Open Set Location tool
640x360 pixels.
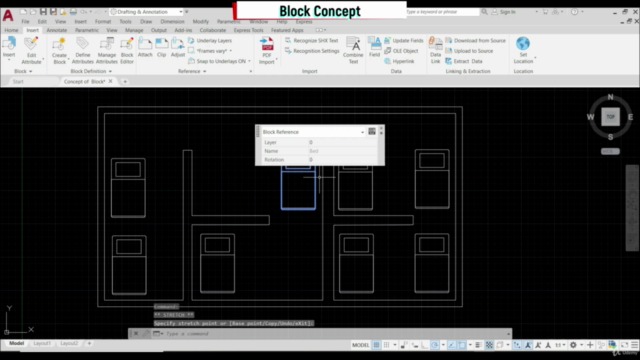(x=523, y=51)
